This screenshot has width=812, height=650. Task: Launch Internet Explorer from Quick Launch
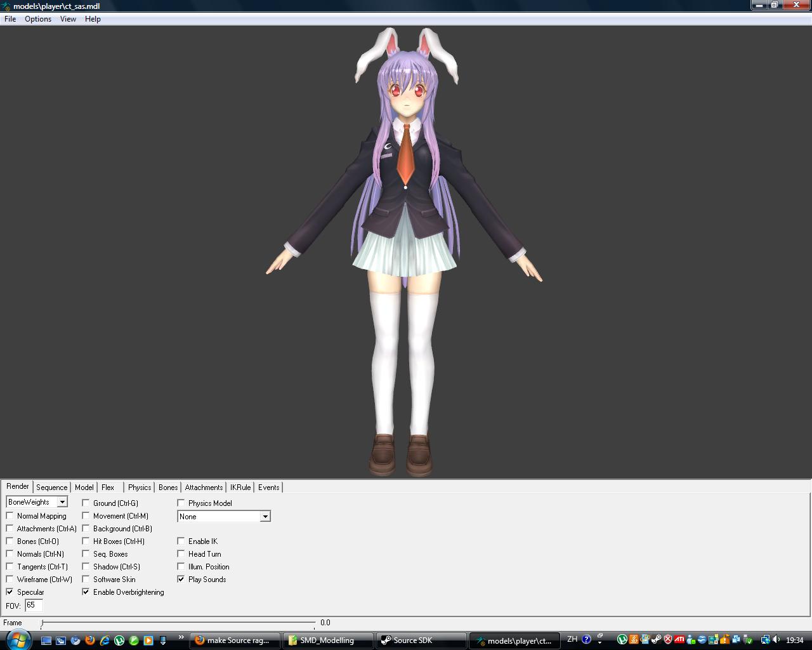(x=105, y=640)
